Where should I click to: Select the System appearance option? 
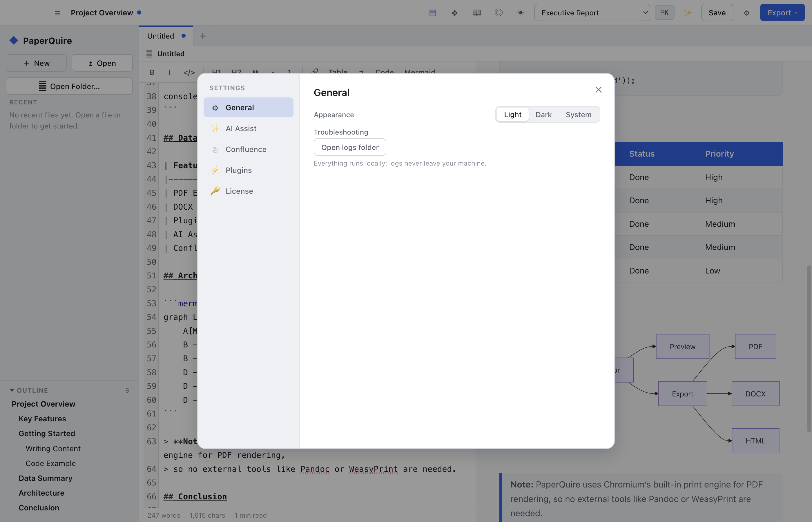578,115
